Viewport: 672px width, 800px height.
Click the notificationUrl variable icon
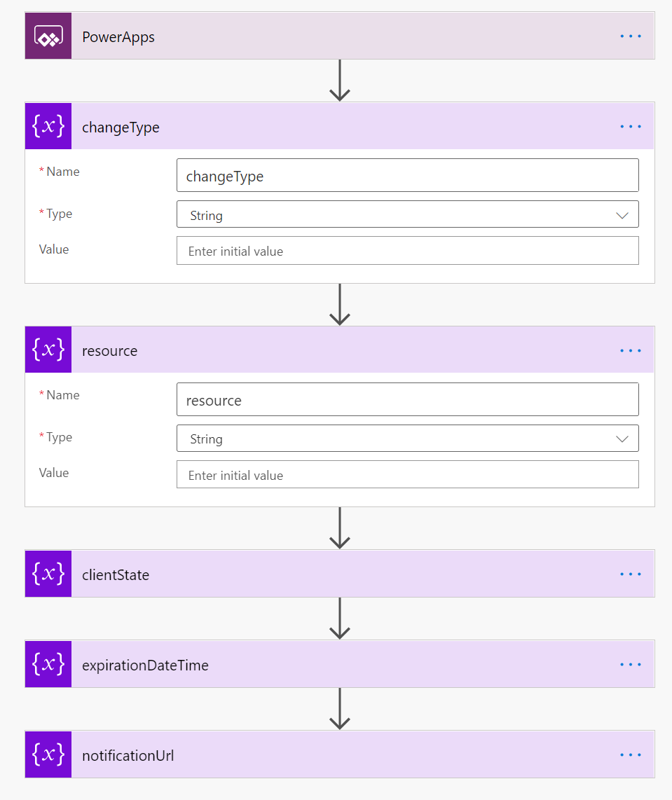[48, 754]
